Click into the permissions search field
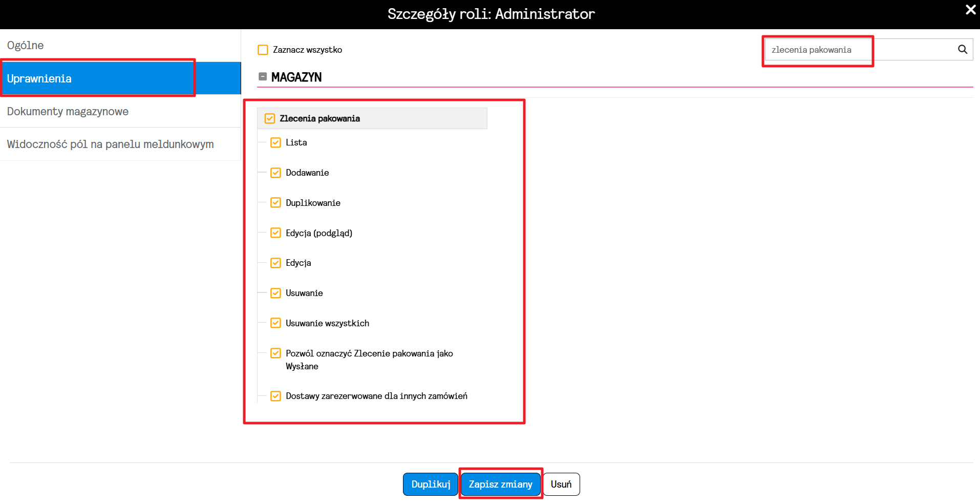Screen dimensions: 980x504 pos(860,50)
